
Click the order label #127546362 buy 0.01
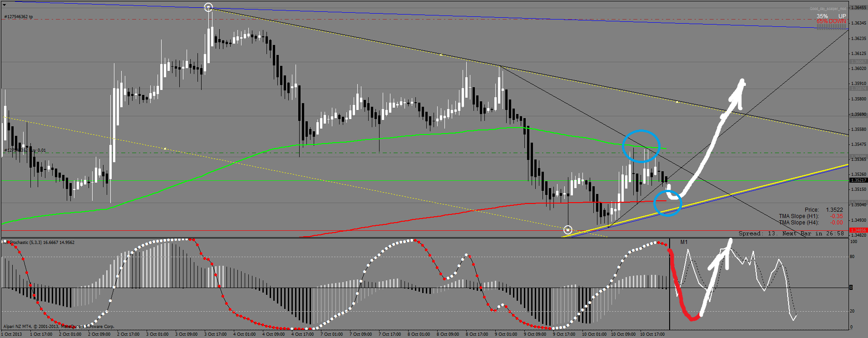(x=25, y=150)
